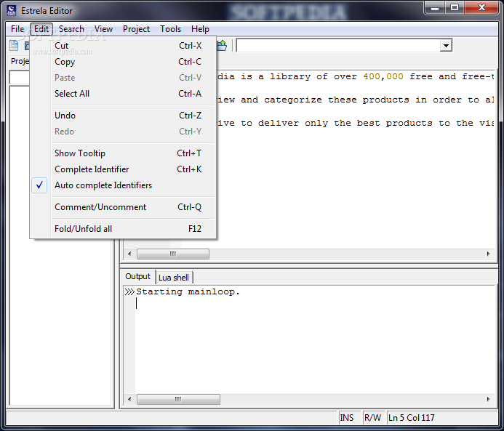Click the 'Starting mainloop.' output line

point(188,292)
